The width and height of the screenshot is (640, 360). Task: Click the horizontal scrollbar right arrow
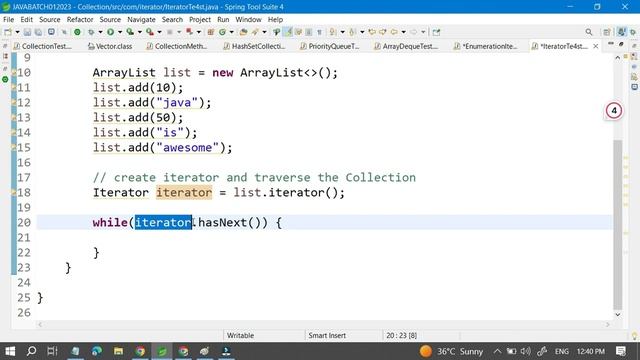click(607, 324)
